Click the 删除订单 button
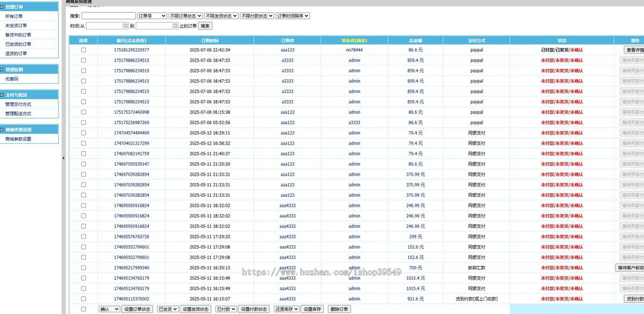 point(340,309)
